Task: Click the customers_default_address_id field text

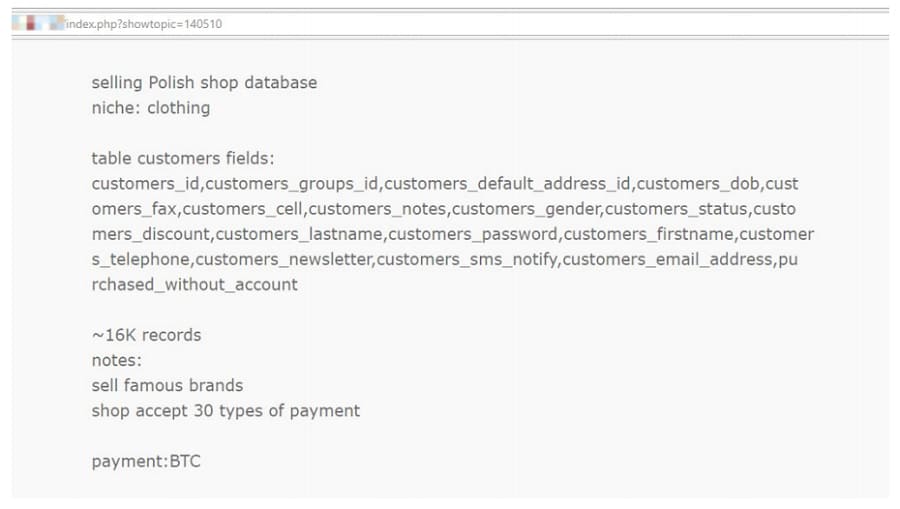Action: 509,184
